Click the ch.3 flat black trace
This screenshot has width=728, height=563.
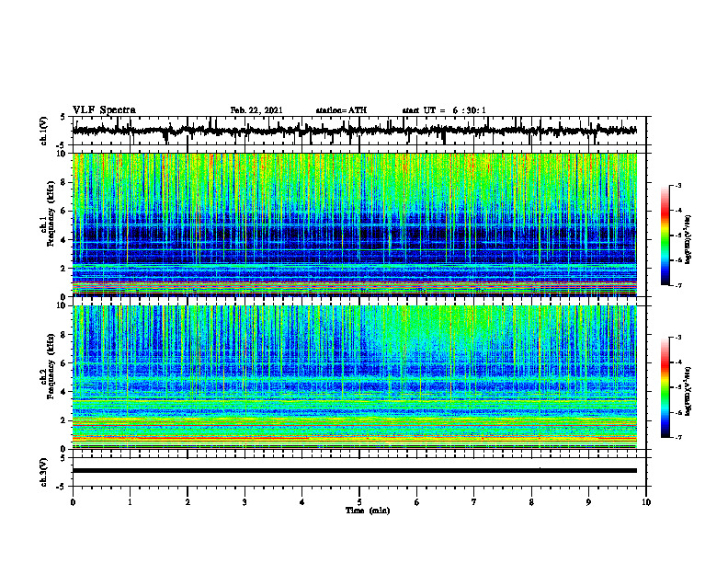point(355,471)
